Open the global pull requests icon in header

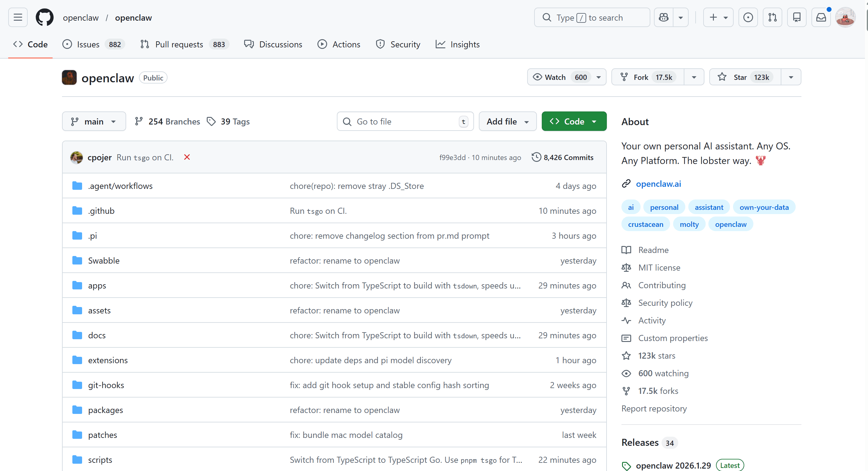tap(772, 18)
